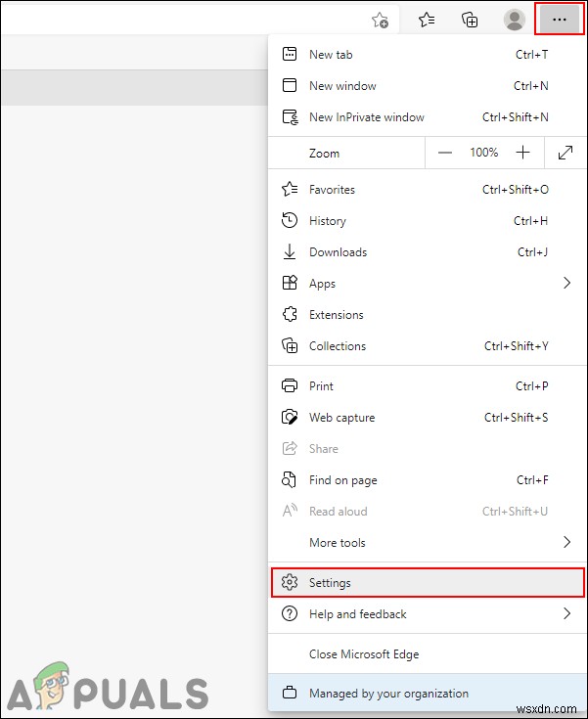Expand the Apps submenu arrow
The width and height of the screenshot is (588, 719).
[x=566, y=284]
